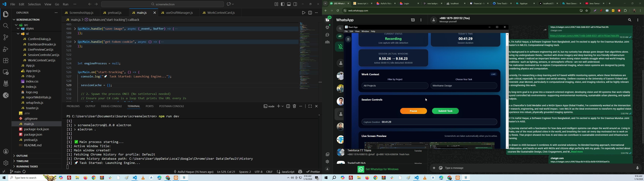This screenshot has height=181, width=644.
Task: Open the Source Control view in activity bar
Action: click(6, 38)
